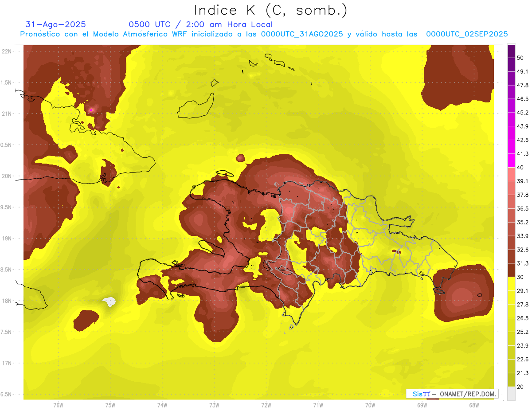
Task: Click the colorbar value "40"
Action: (520, 167)
